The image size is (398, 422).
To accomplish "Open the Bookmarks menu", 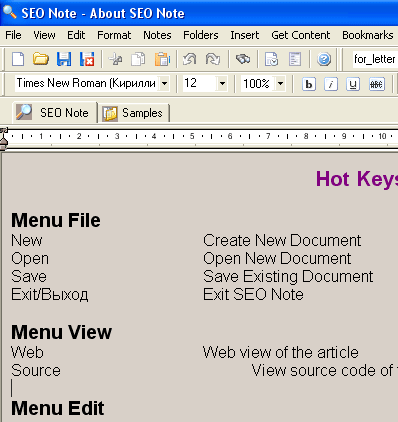I will pos(368,35).
